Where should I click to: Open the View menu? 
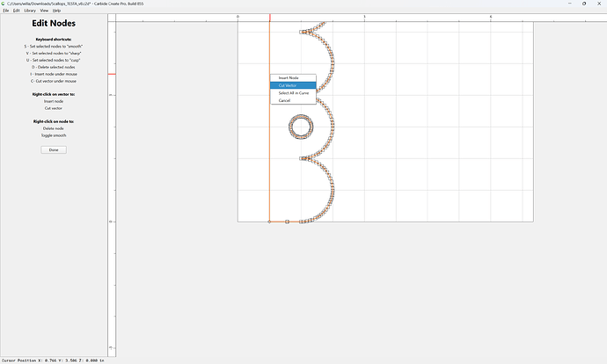click(45, 11)
